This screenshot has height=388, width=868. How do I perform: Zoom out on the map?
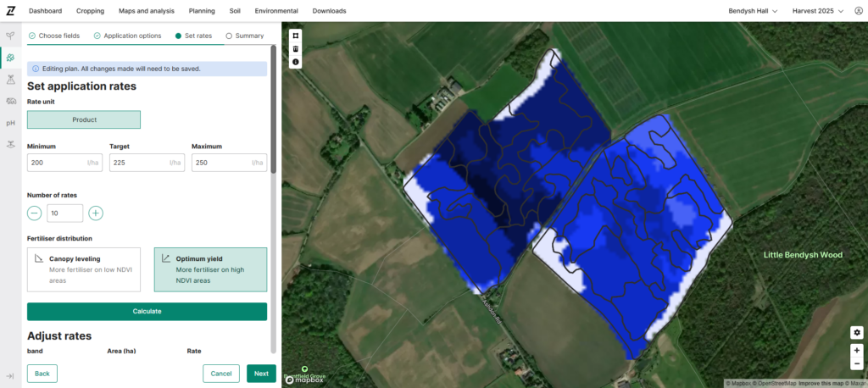tap(857, 363)
